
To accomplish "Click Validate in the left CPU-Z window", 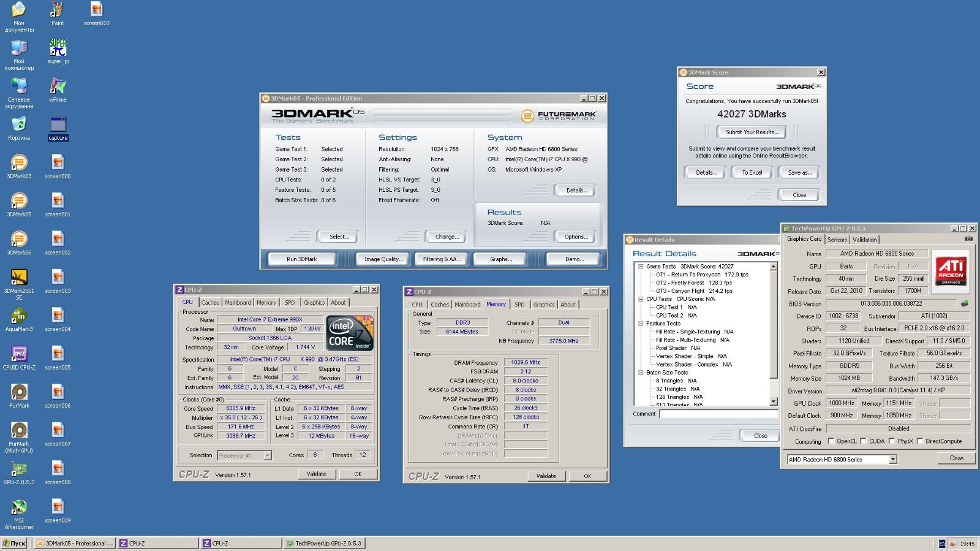I will click(x=317, y=474).
